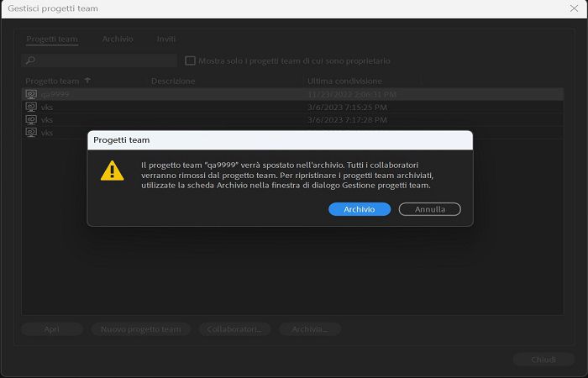Click the team project icon for qa9999
Image resolution: width=588 pixels, height=378 pixels.
[x=31, y=94]
